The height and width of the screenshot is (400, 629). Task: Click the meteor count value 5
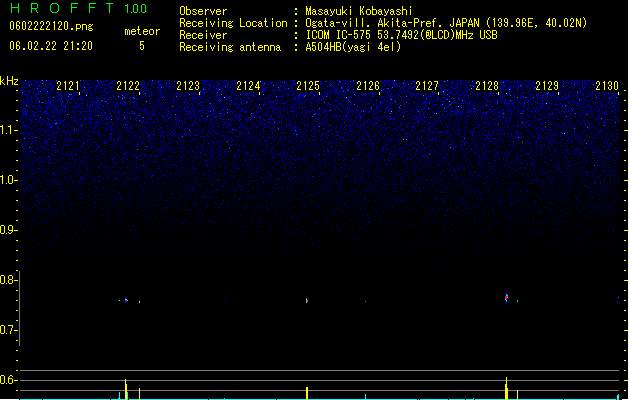pos(142,46)
